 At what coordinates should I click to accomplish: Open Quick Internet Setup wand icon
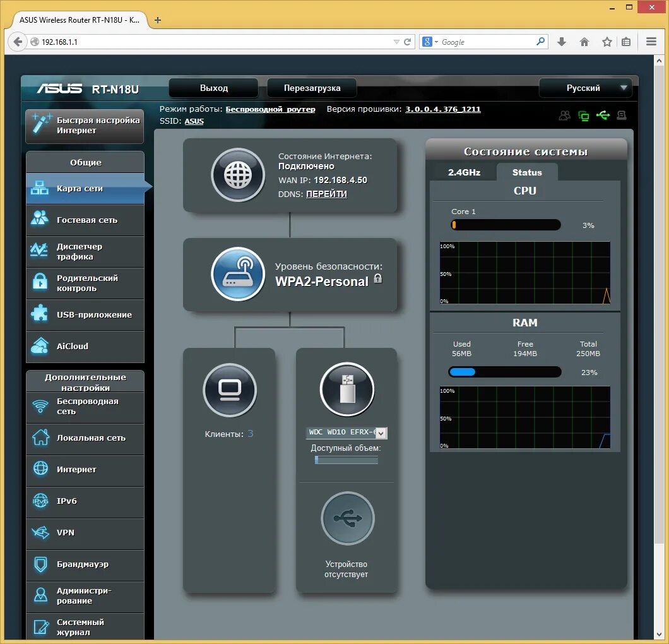point(42,124)
